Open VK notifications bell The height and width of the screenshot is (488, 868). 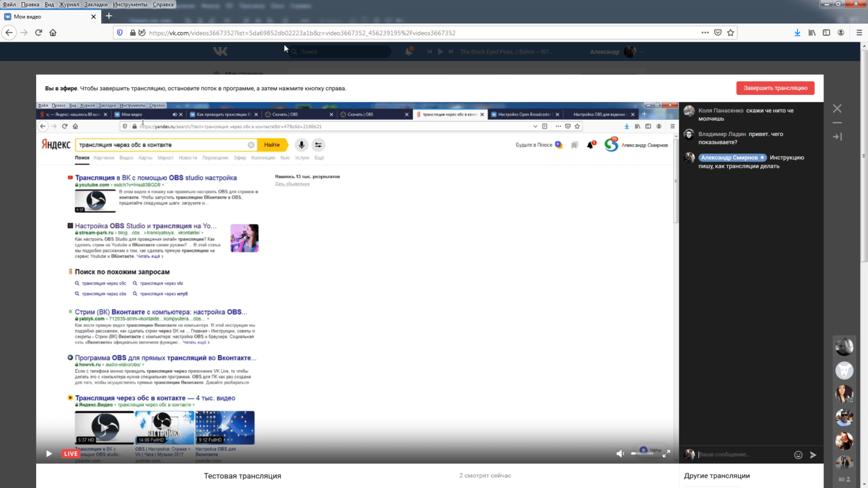(409, 51)
